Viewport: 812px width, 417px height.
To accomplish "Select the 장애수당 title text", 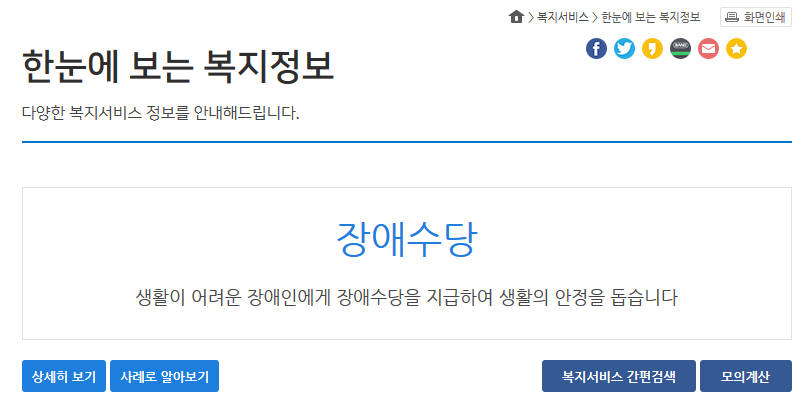I will (407, 240).
